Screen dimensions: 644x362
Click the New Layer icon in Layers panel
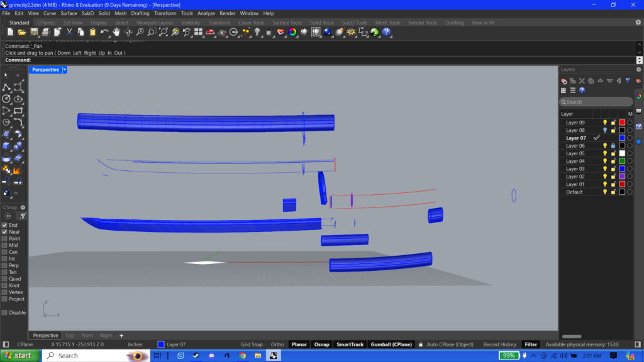point(564,81)
